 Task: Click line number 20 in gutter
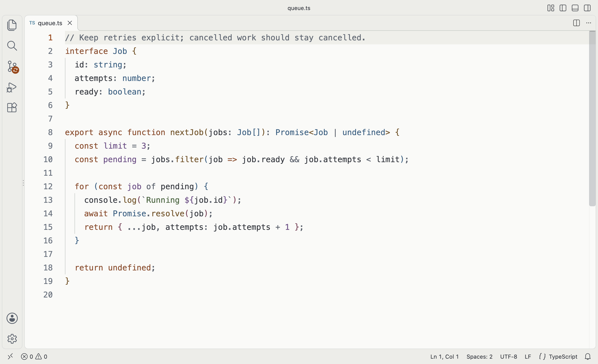click(x=48, y=295)
